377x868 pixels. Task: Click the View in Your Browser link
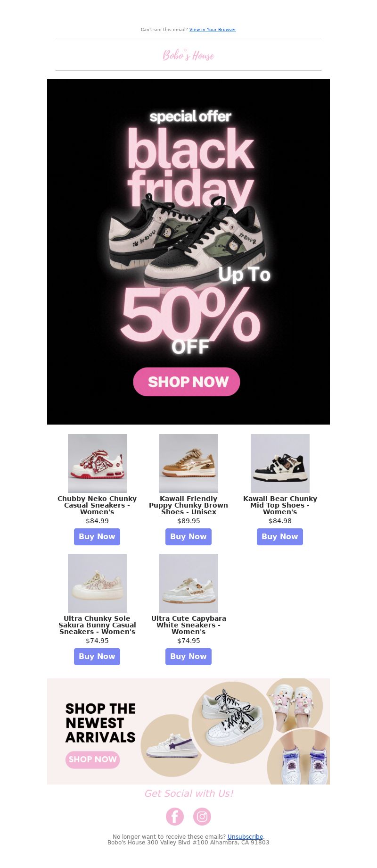point(213,30)
